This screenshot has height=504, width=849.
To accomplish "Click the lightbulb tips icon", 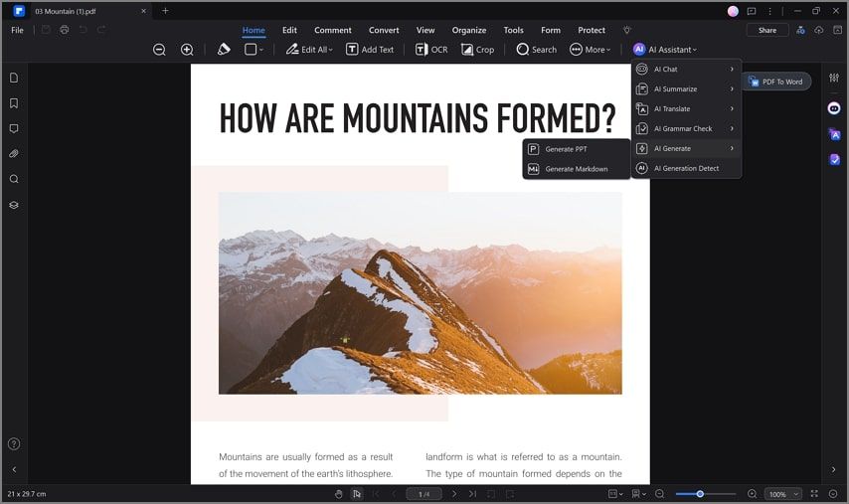I will click(x=627, y=30).
